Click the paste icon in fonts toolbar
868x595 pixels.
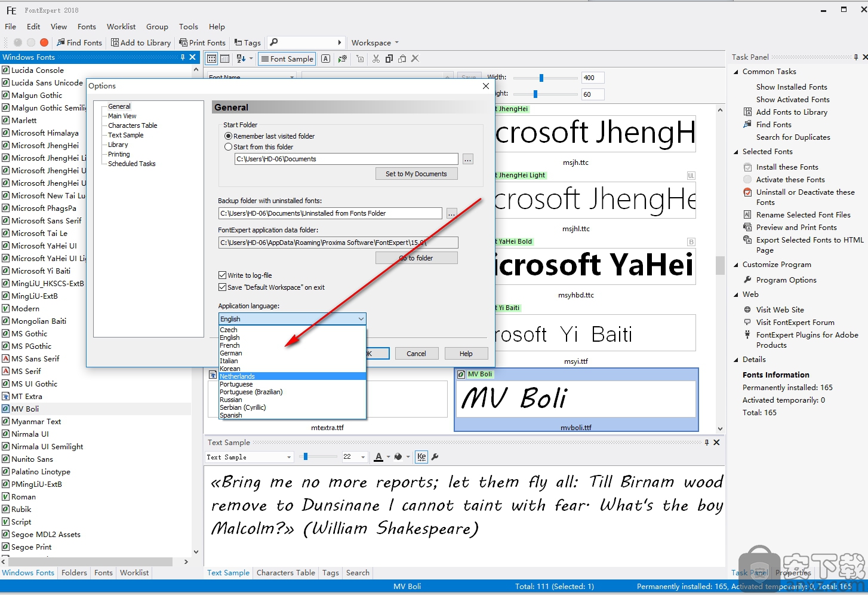click(x=402, y=59)
